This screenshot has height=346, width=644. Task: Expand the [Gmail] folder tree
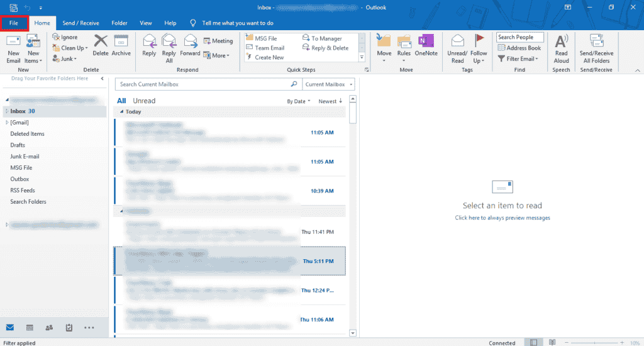coord(6,123)
